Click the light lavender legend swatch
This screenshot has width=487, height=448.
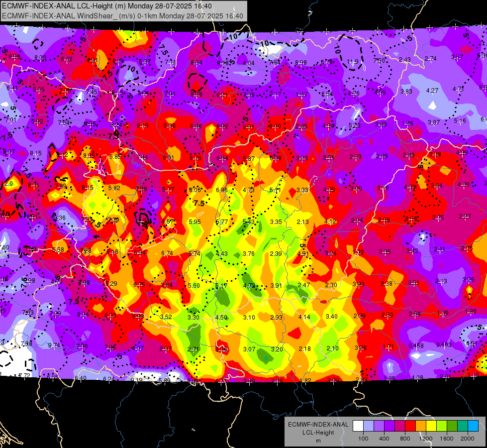[369, 426]
